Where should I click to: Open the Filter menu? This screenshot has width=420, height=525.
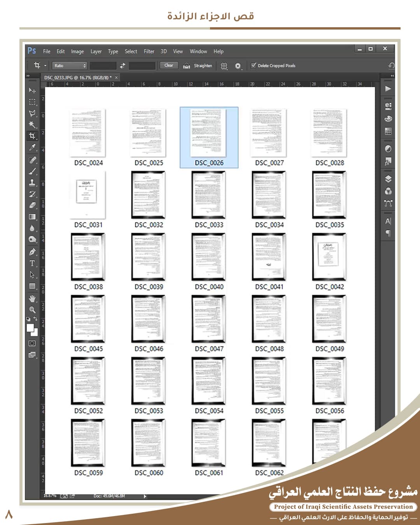click(149, 51)
